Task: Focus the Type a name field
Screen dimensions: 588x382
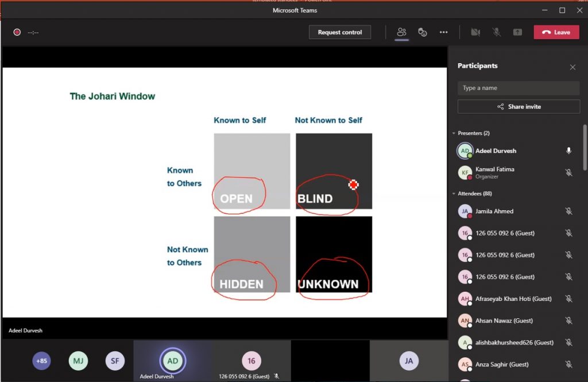Action: (x=519, y=88)
